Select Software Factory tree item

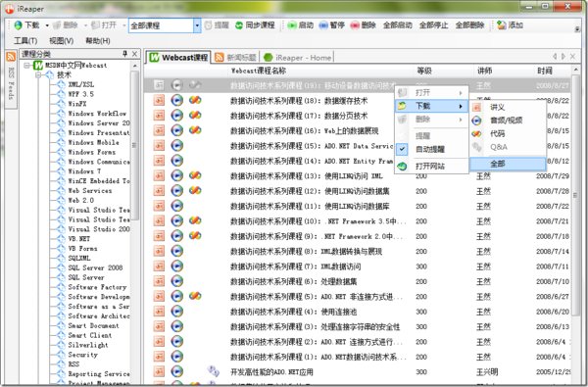(97, 287)
